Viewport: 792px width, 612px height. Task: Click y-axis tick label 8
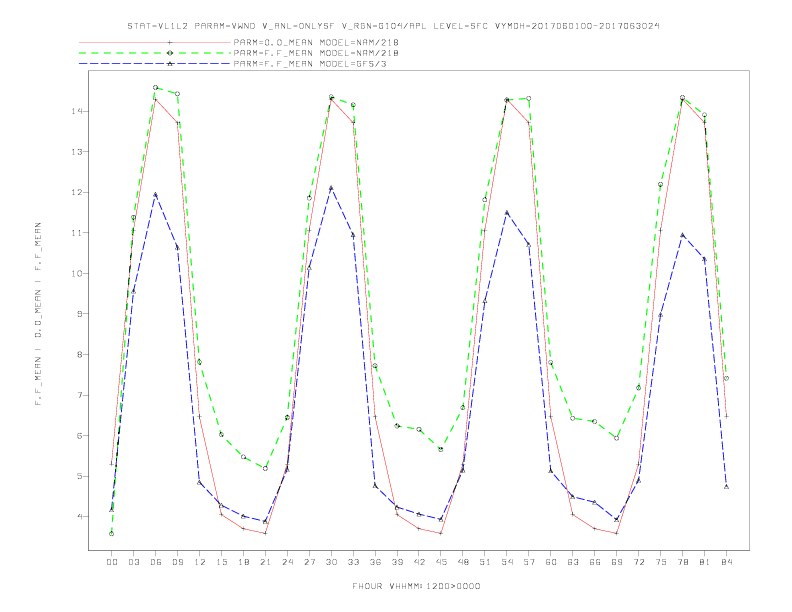80,354
